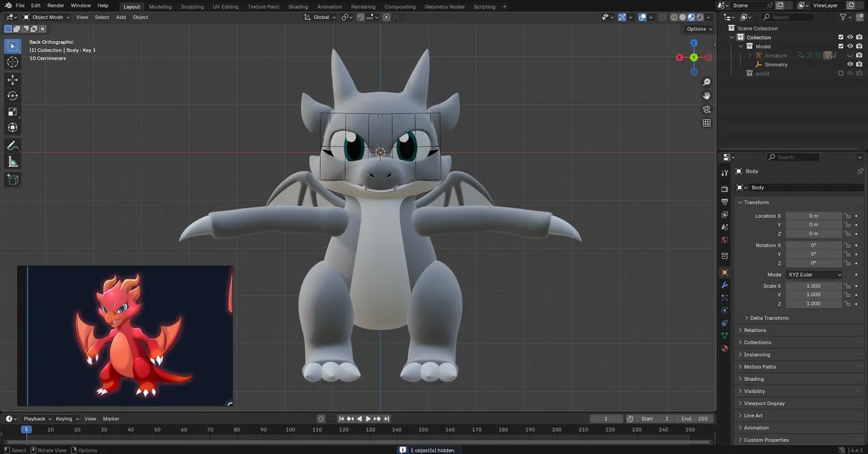Open the View Layer properties tab
Viewport: 868px width, 454px height.
(724, 214)
